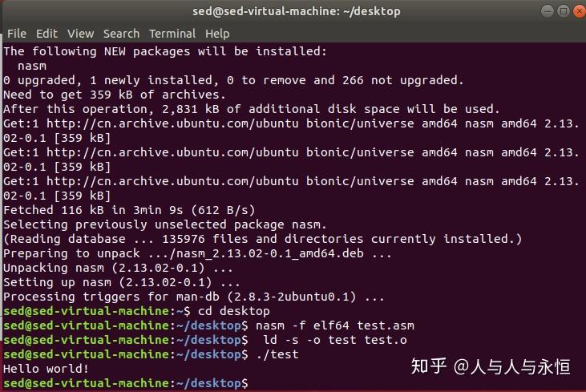Open the Search menu
The width and height of the screenshot is (586, 392).
[x=122, y=34]
